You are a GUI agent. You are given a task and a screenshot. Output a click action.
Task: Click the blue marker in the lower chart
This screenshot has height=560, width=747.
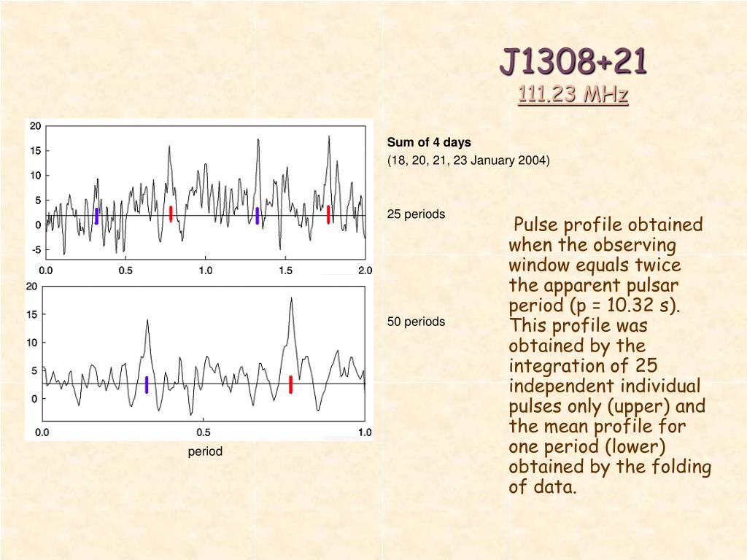[147, 385]
